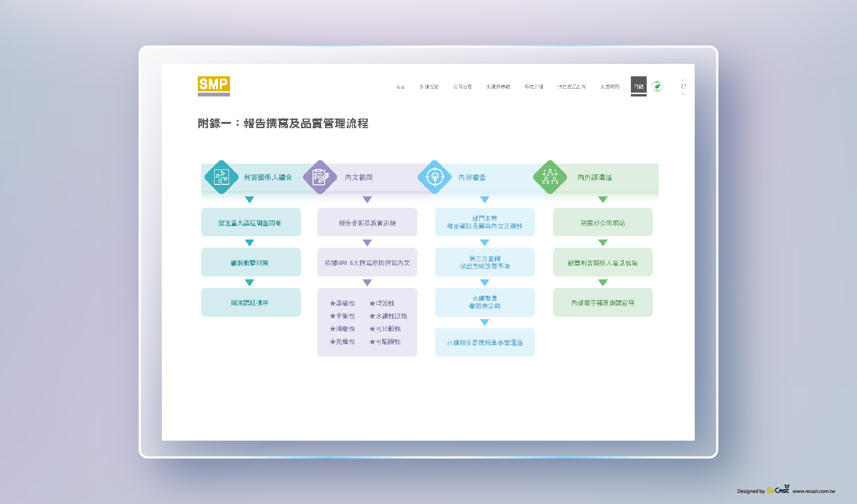857x504 pixels.
Task: Click the 利害關係人議合 column header
Action: click(x=268, y=178)
